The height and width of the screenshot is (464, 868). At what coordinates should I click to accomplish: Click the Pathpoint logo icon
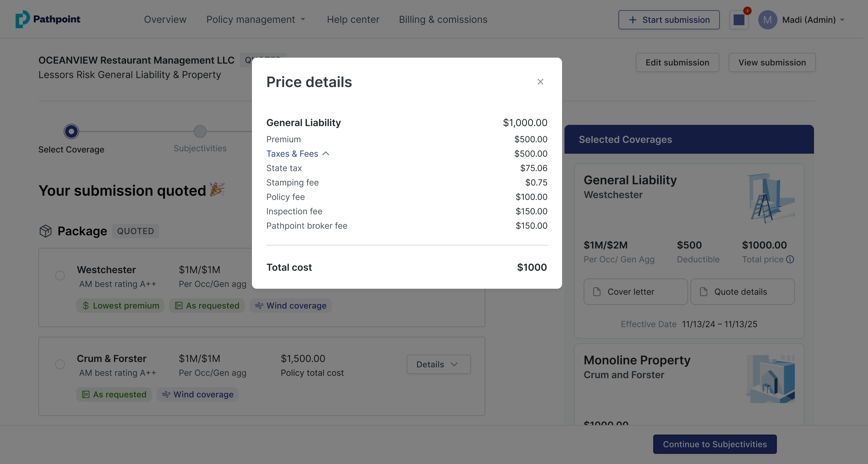pyautogui.click(x=22, y=19)
